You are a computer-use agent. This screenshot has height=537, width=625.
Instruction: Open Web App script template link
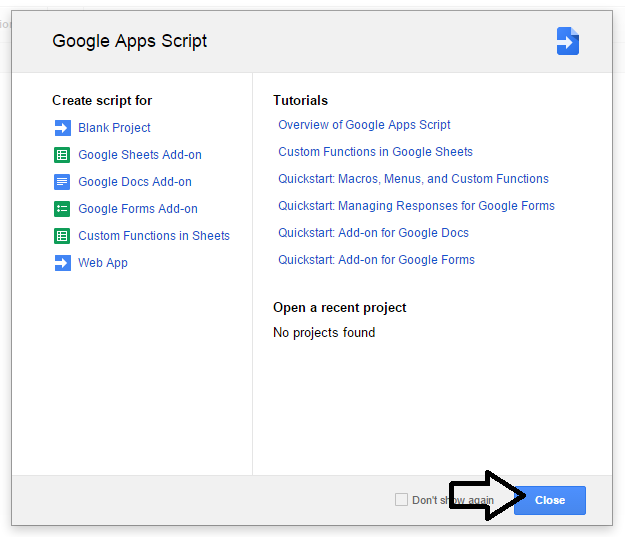(103, 263)
